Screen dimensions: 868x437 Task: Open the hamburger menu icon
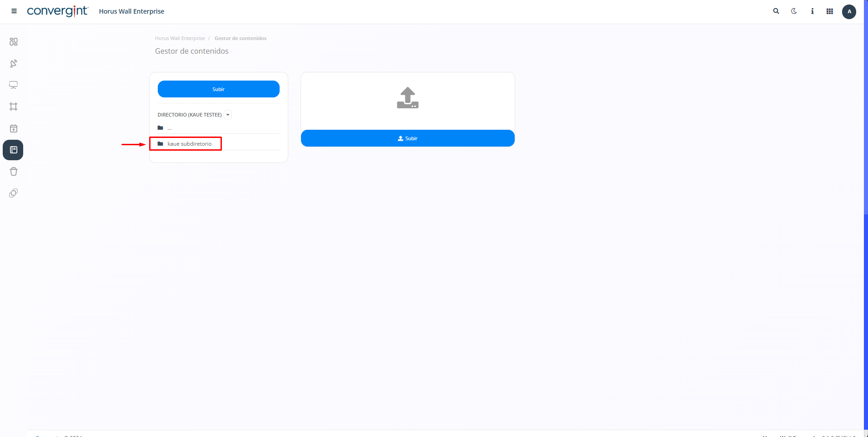[14, 11]
